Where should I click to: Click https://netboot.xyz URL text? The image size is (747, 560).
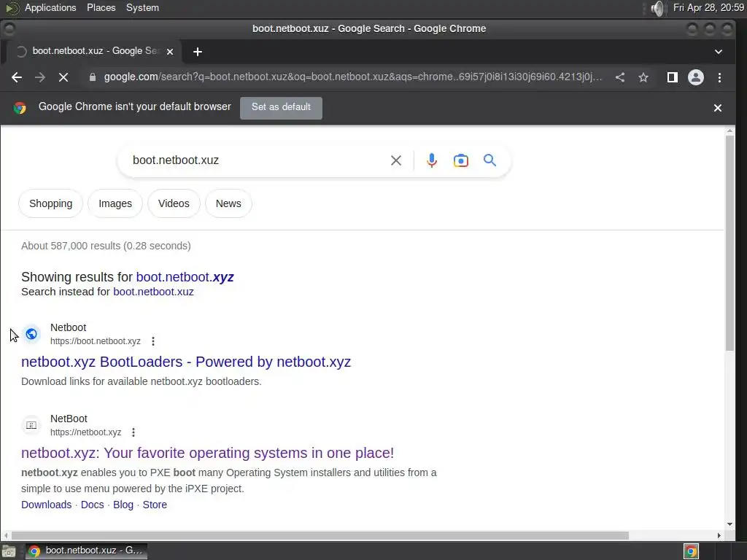pos(86,432)
